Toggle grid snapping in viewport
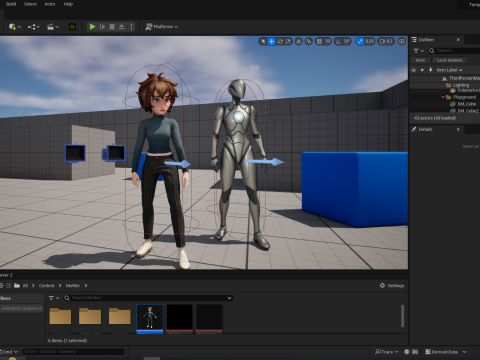The height and width of the screenshot is (360, 480). tap(319, 41)
